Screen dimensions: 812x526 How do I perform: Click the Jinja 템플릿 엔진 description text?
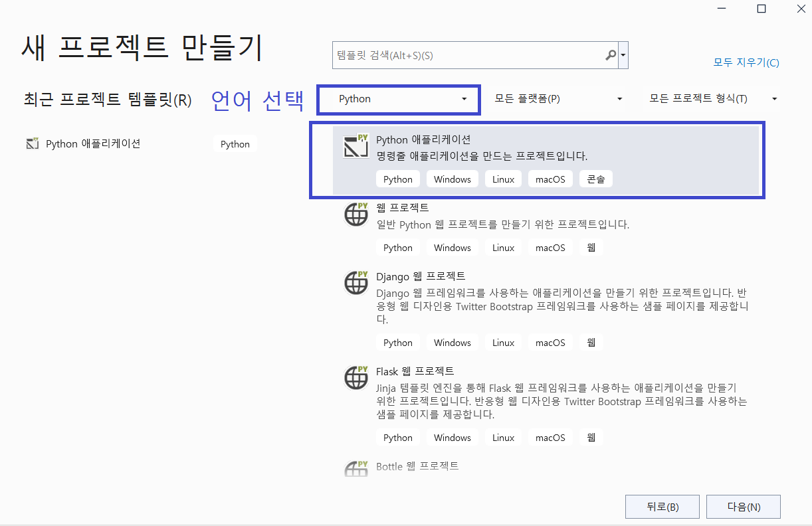point(561,401)
